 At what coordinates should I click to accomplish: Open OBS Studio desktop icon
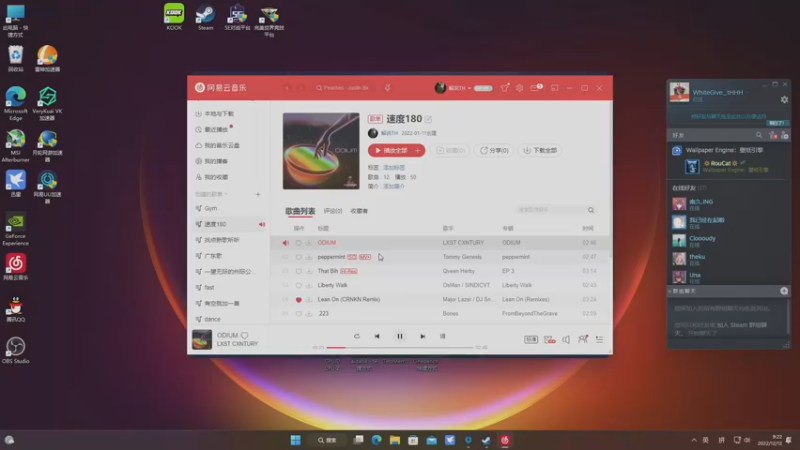(x=15, y=350)
